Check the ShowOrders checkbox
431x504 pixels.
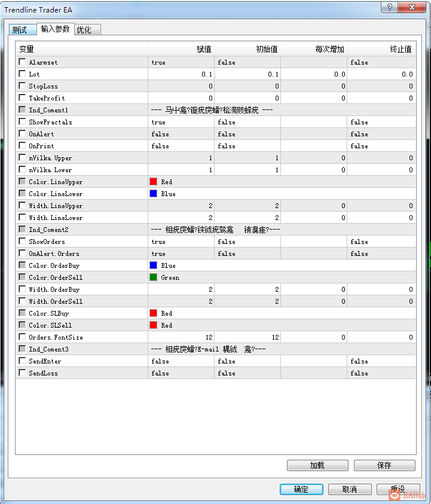click(x=22, y=241)
